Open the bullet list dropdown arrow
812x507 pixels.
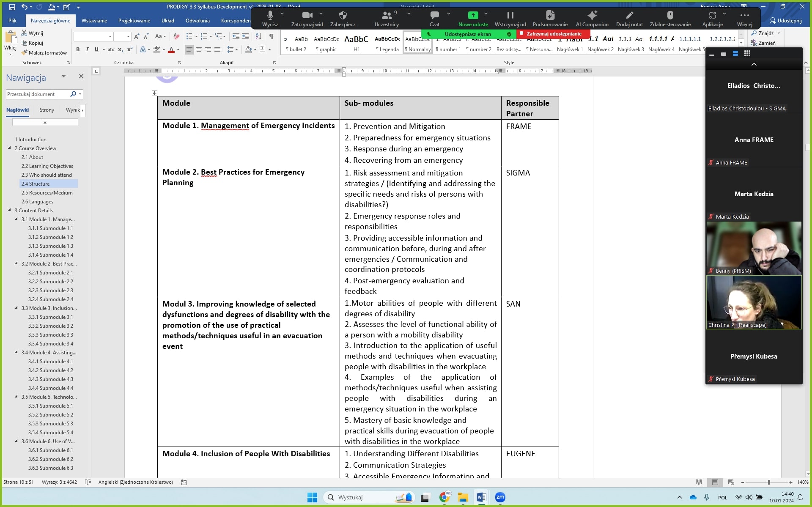pyautogui.click(x=196, y=36)
